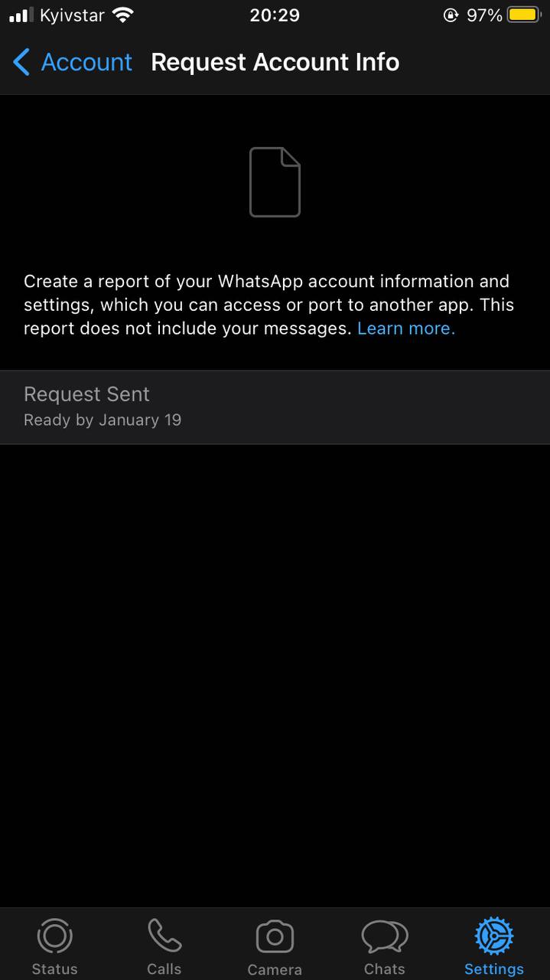Tap the document report icon

[x=275, y=182]
